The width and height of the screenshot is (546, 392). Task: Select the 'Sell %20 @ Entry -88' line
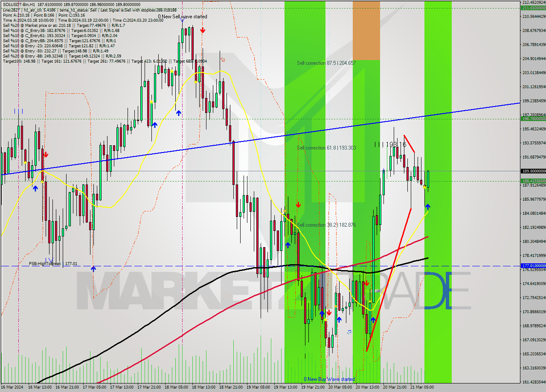pos(62,56)
